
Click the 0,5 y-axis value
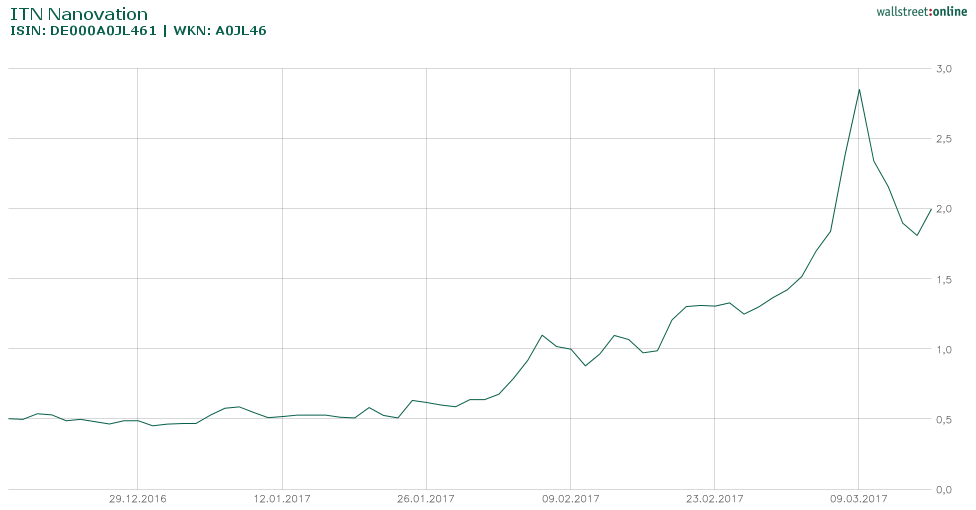(x=943, y=419)
